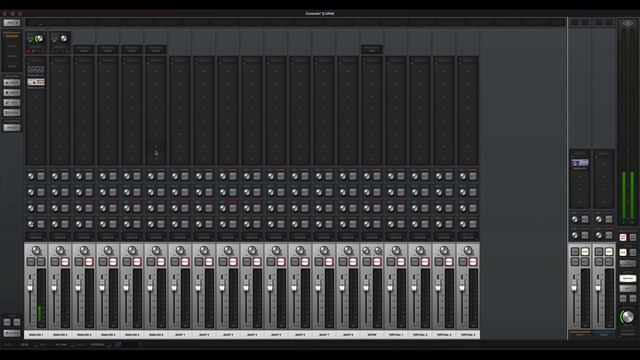This screenshot has height=360, width=640.
Task: Mute the Analog 1 channel
Action: click(x=41, y=262)
